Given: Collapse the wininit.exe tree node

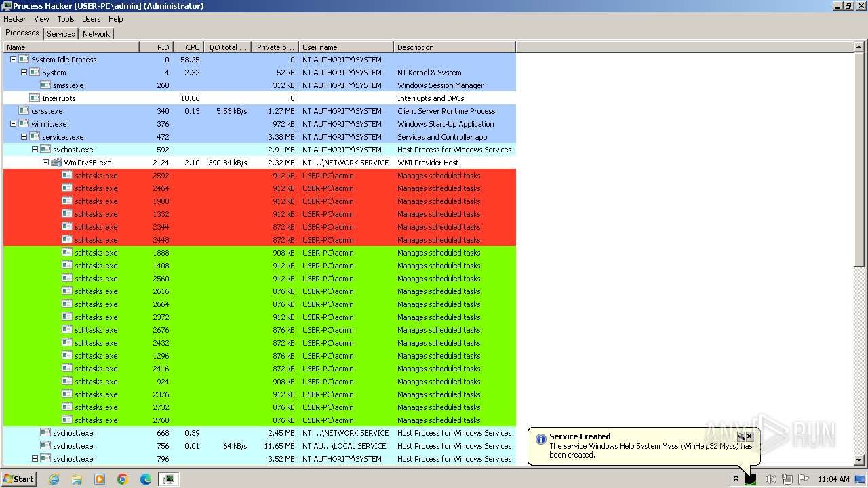Looking at the screenshot, I should [x=13, y=124].
